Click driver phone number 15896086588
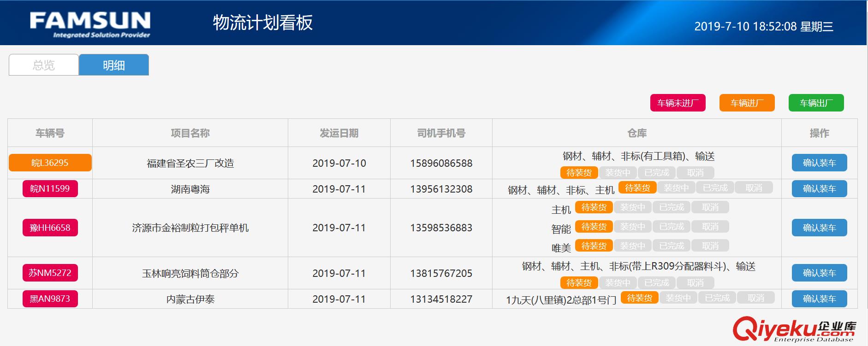The height and width of the screenshot is (346, 868). coord(441,163)
